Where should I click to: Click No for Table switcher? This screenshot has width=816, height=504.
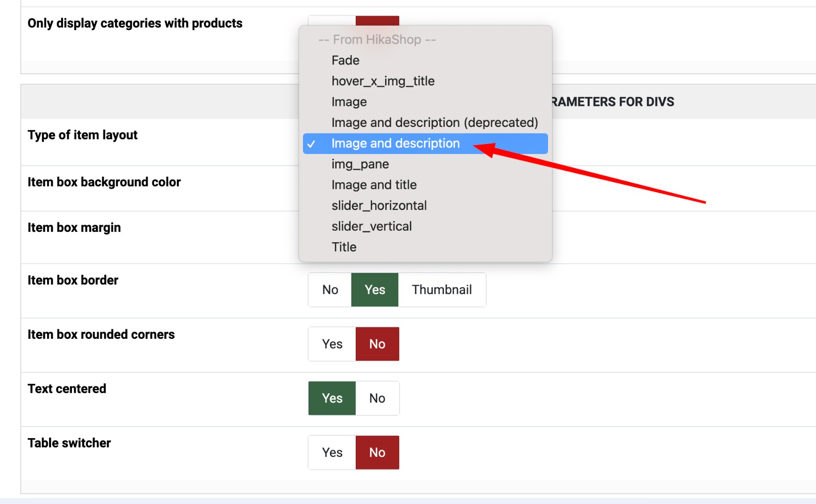click(x=377, y=452)
